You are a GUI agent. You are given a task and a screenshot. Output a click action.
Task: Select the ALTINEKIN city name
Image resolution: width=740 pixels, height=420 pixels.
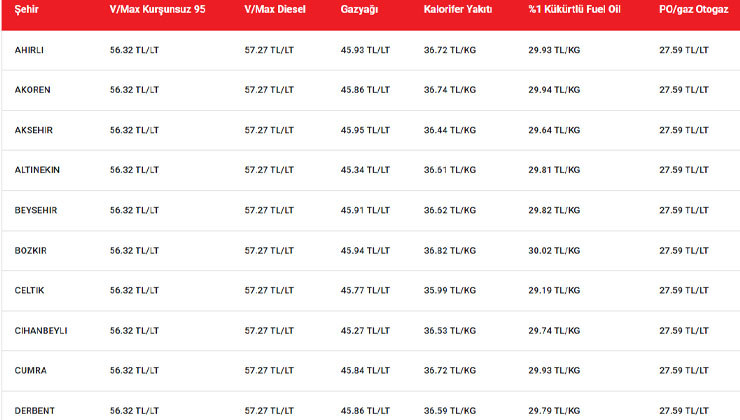point(38,169)
